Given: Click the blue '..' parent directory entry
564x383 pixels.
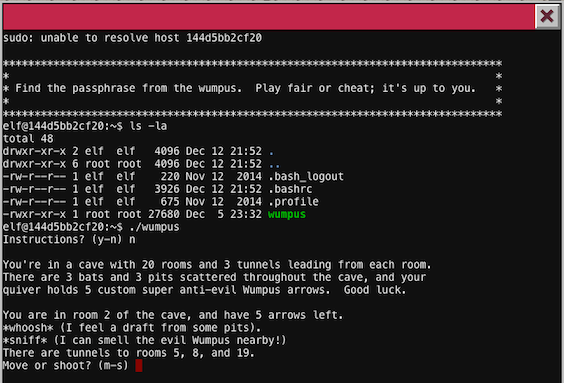Looking at the screenshot, I should [274, 164].
